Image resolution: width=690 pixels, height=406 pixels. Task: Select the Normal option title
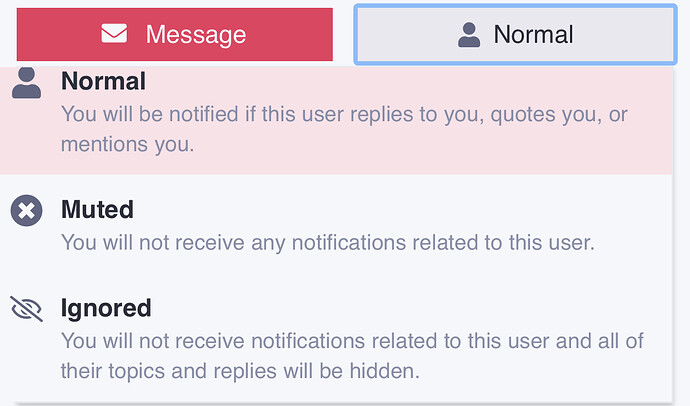pyautogui.click(x=103, y=81)
